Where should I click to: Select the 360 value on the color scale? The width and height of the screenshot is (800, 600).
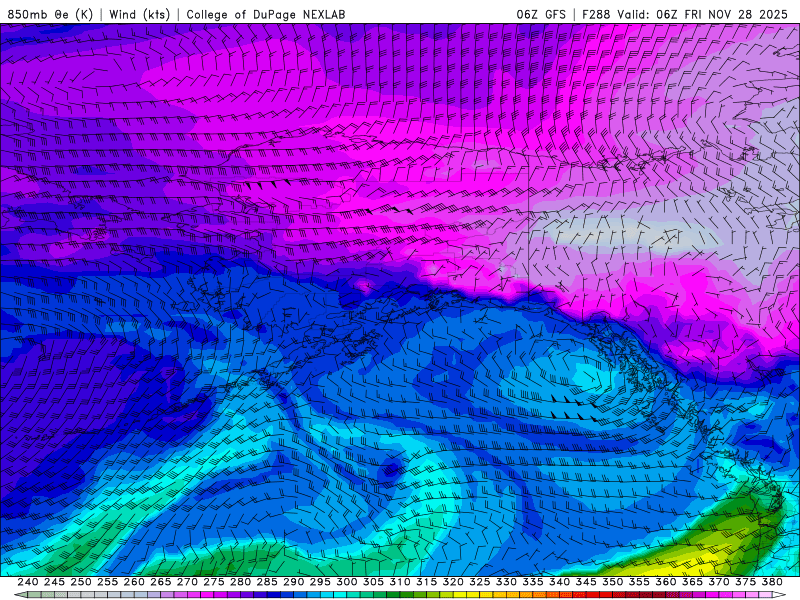(665, 582)
